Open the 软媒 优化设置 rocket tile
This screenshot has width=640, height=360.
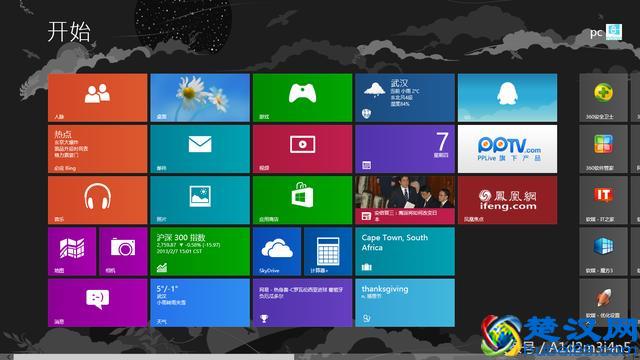[603, 303]
